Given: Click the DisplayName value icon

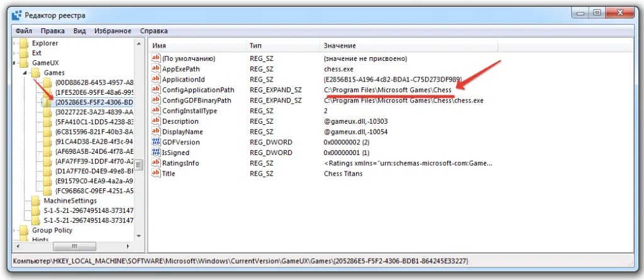Looking at the screenshot, I should [156, 132].
